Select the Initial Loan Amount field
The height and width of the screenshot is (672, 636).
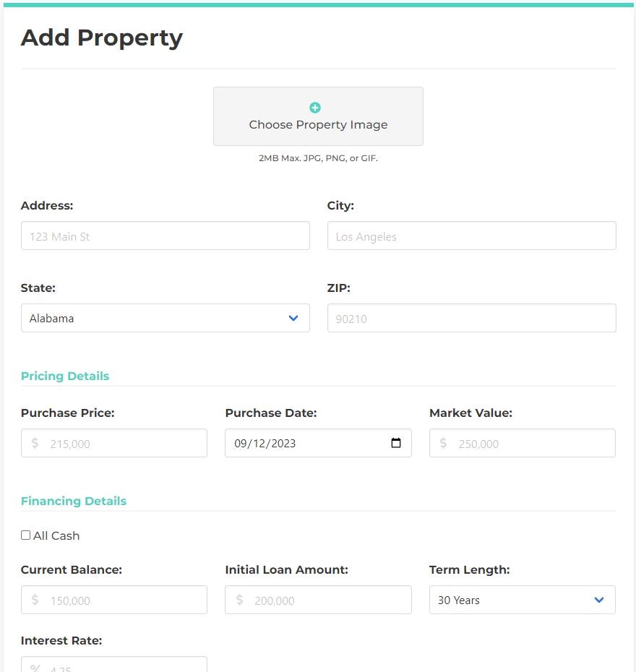point(327,600)
